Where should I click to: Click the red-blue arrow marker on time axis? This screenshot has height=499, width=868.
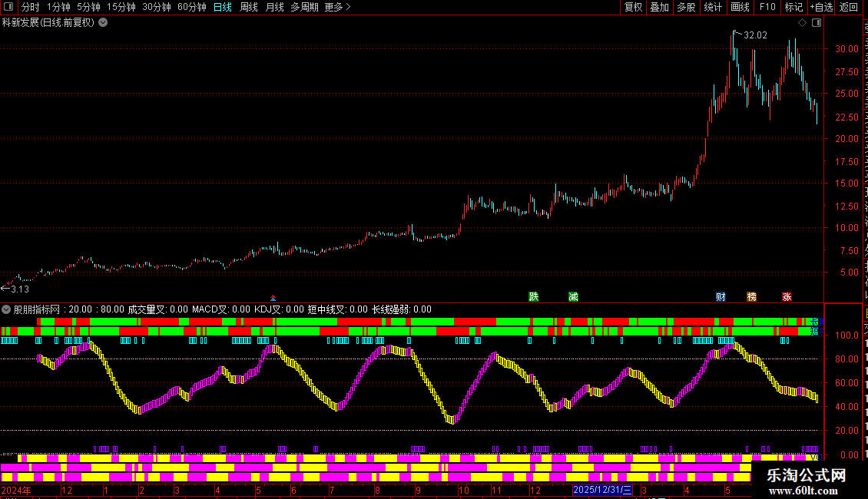[273, 298]
